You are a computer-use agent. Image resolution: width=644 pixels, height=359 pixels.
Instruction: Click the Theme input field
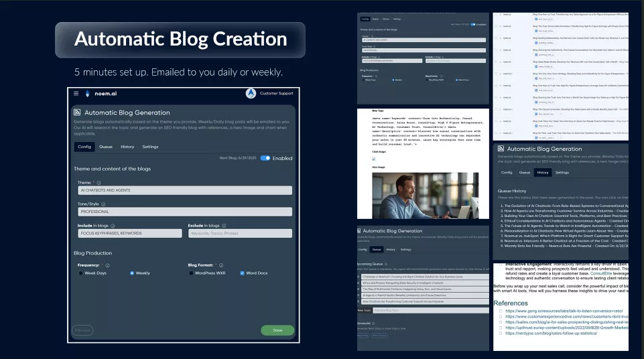coord(184,190)
